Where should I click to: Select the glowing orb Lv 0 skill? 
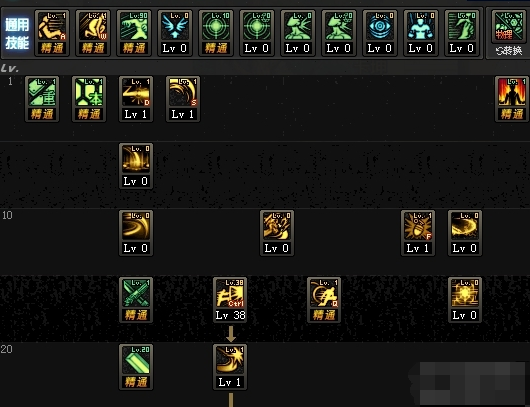(x=465, y=300)
